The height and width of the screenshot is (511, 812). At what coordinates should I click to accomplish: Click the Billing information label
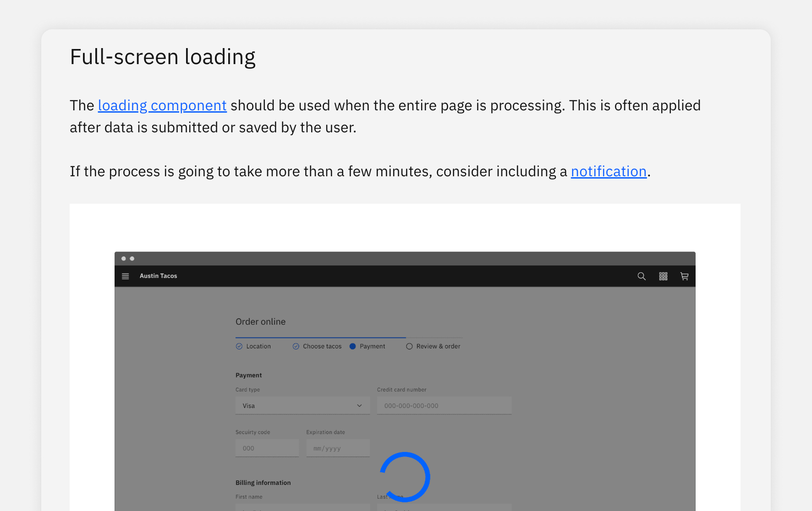[263, 483]
